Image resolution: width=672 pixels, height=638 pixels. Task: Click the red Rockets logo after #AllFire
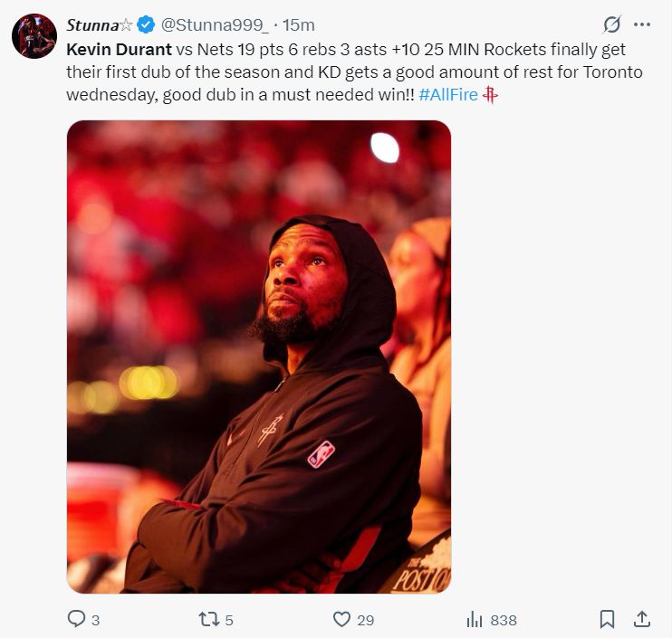490,96
